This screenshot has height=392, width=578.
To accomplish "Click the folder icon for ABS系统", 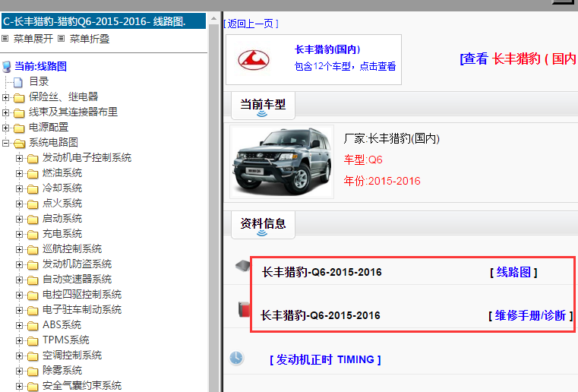I will (33, 326).
